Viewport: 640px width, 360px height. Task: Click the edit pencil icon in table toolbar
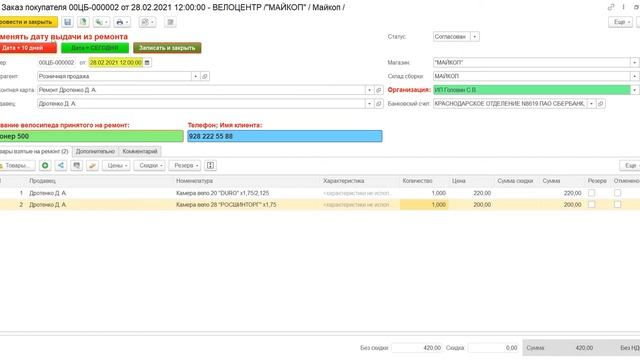tap(93, 165)
